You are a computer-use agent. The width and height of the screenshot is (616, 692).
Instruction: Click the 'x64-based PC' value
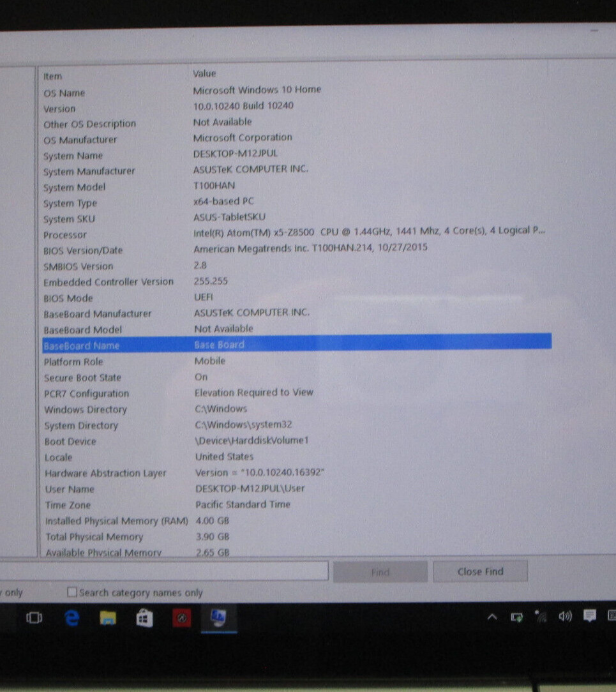click(223, 201)
